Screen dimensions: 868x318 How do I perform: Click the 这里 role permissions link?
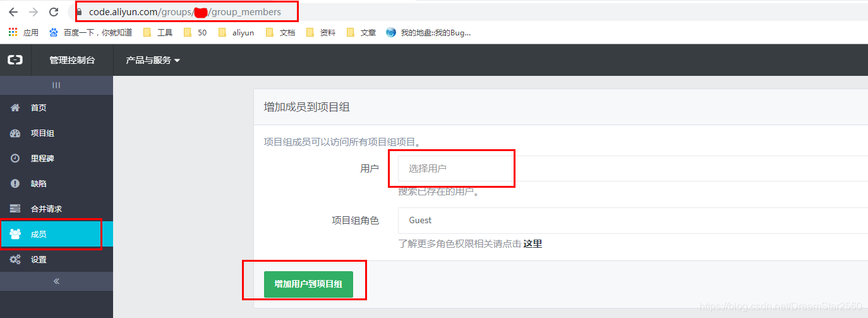pos(533,243)
